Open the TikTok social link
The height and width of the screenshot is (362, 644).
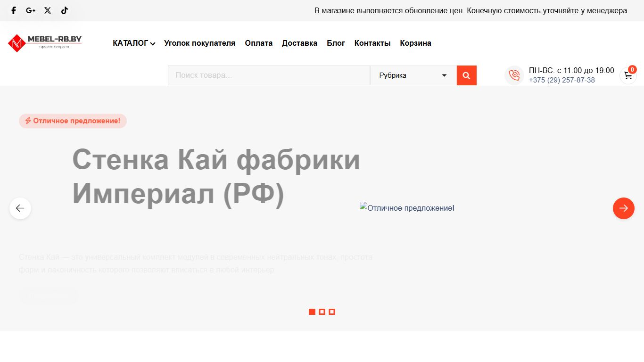(65, 10)
